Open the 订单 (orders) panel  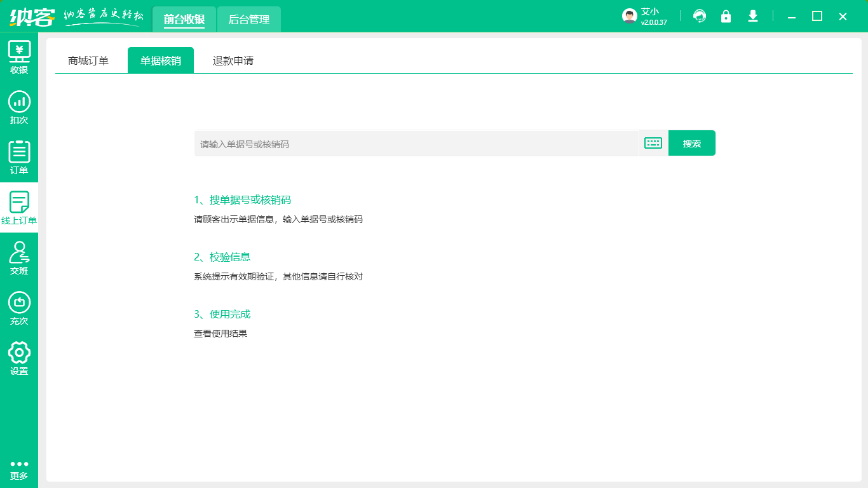(19, 158)
